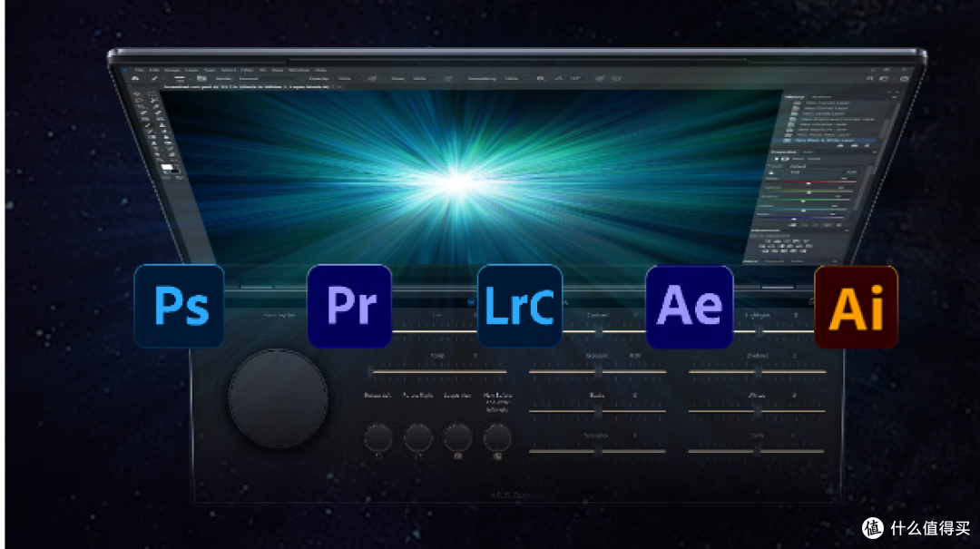Click the Highlights slider handle
The height and width of the screenshot is (549, 980).
tap(758, 331)
